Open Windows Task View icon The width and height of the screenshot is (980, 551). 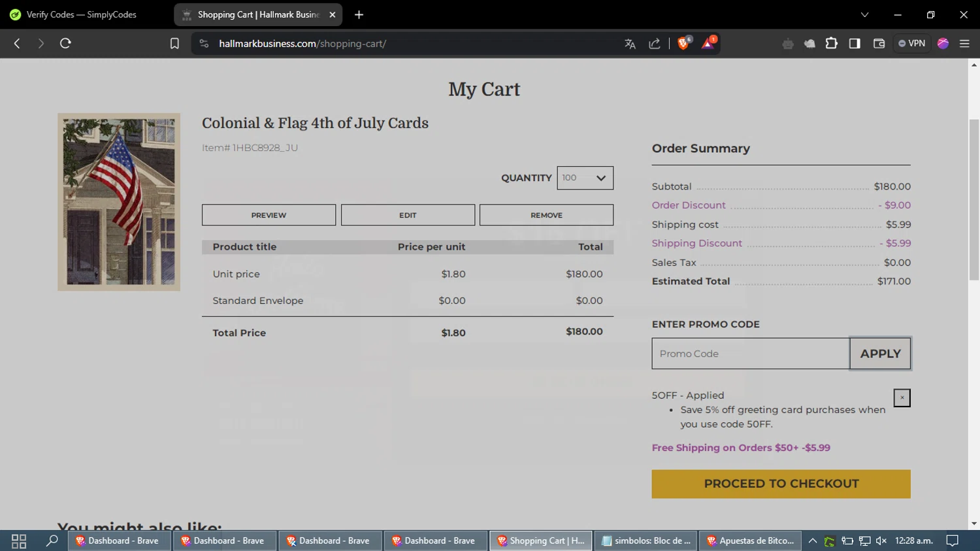pos(19,541)
